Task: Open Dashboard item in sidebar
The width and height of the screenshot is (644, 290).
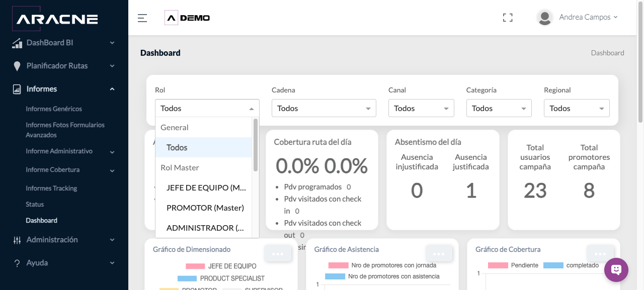Action: tap(41, 221)
